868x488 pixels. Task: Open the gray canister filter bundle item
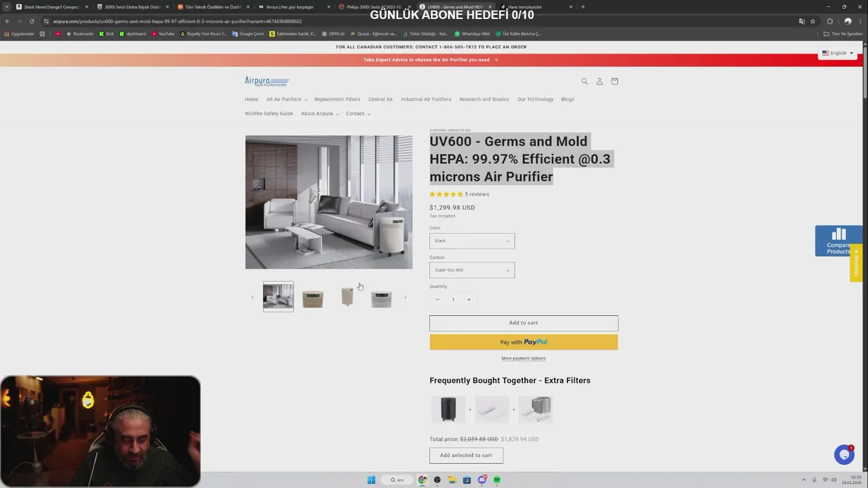(536, 409)
